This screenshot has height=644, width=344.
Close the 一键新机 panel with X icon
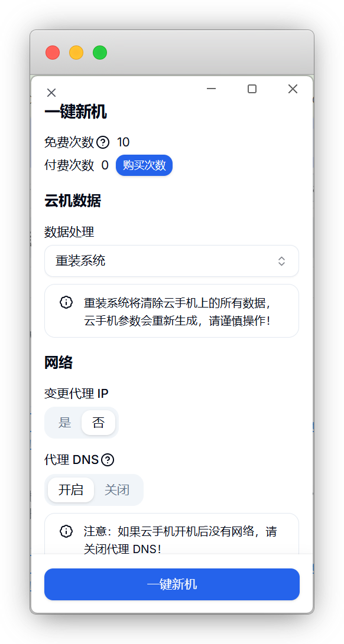point(51,93)
